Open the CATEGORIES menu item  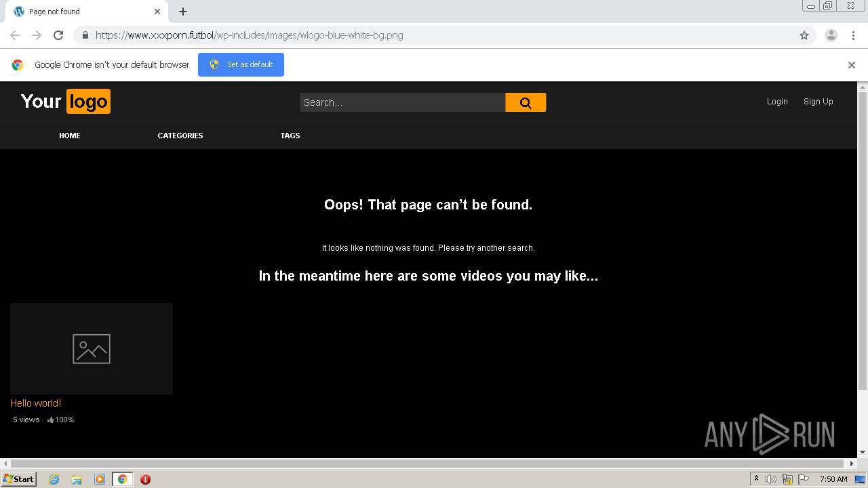180,136
